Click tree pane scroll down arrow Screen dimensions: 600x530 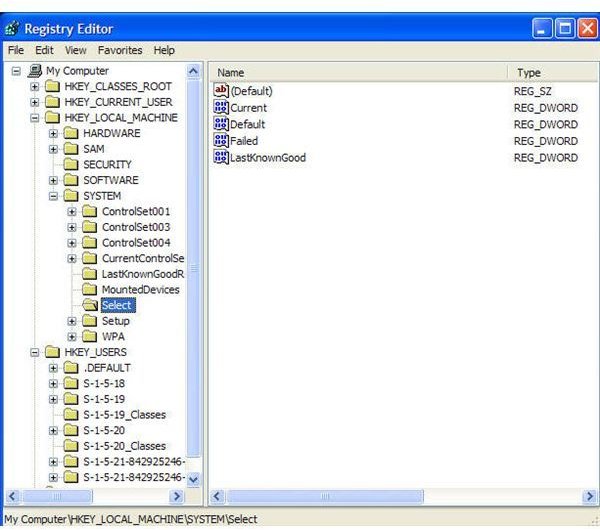coord(194,479)
